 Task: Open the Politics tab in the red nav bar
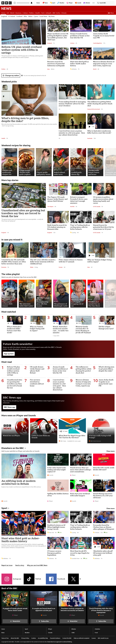click(31, 13)
